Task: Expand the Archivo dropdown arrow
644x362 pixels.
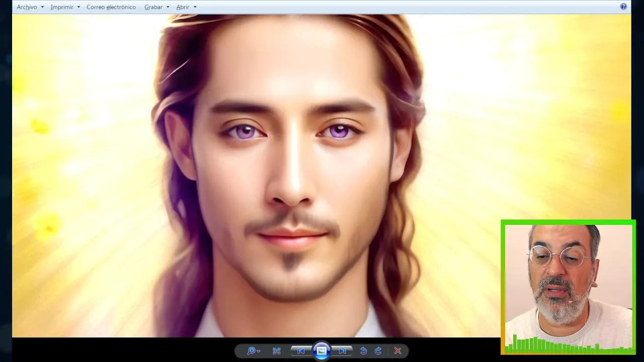Action: click(x=42, y=7)
